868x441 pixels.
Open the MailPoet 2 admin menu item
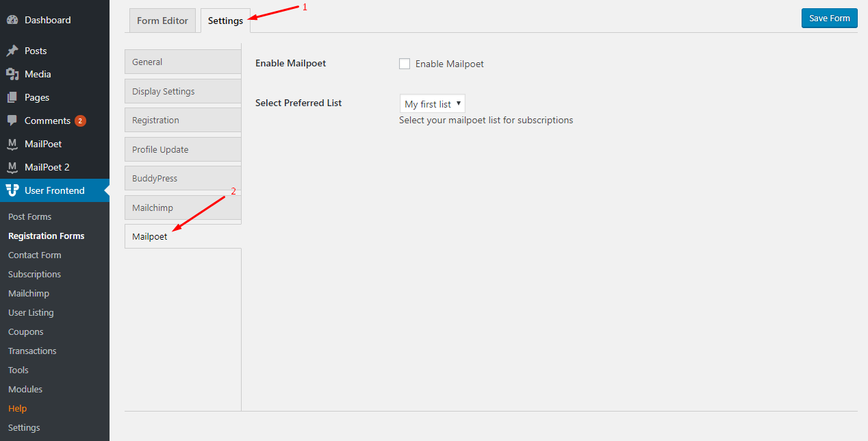tap(55, 167)
